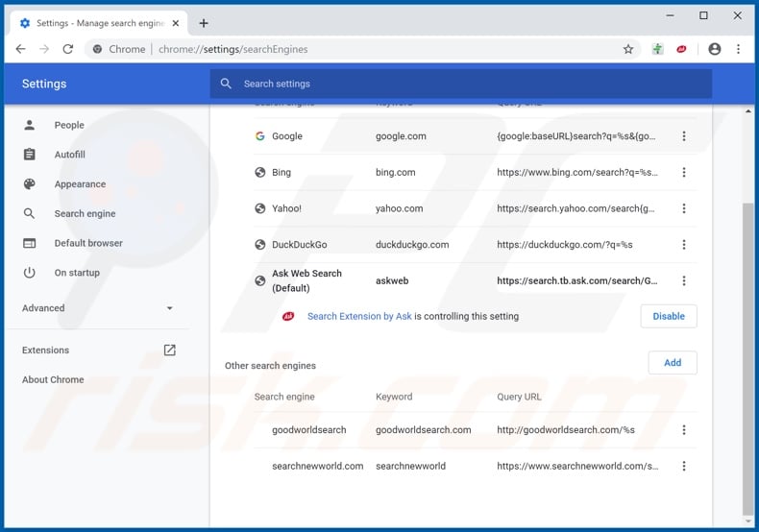Click the scrollbar down arrow

tap(747, 521)
